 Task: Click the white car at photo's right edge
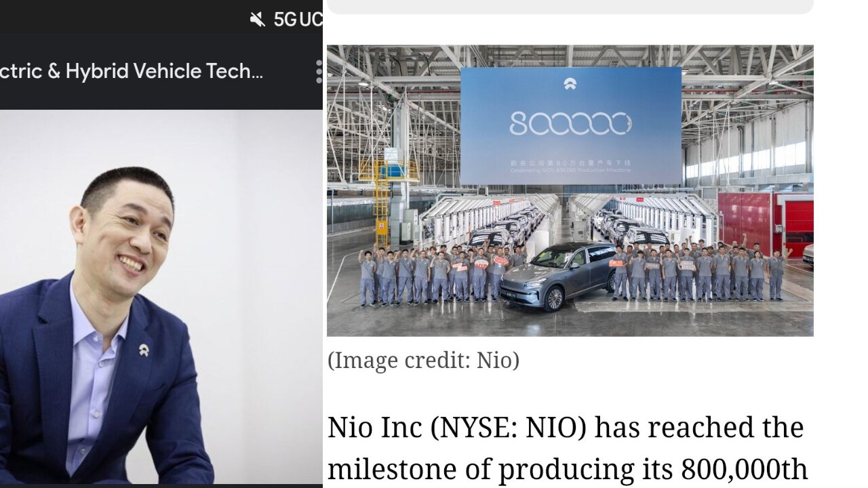coord(808,255)
